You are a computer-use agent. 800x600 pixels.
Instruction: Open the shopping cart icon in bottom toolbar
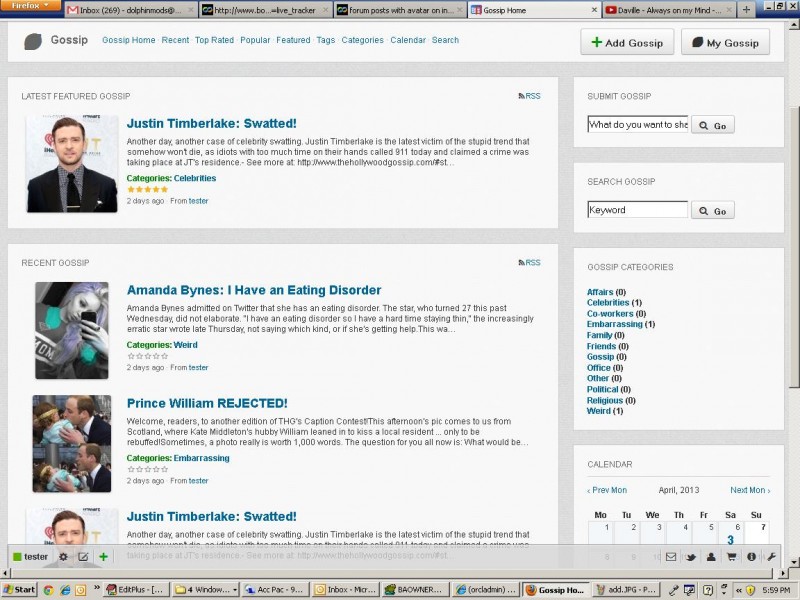[x=731, y=557]
